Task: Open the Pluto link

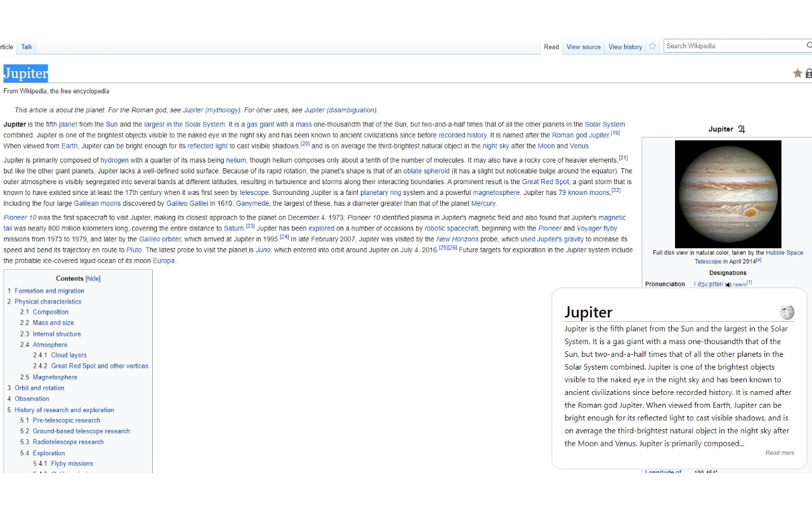Action: coord(134,250)
